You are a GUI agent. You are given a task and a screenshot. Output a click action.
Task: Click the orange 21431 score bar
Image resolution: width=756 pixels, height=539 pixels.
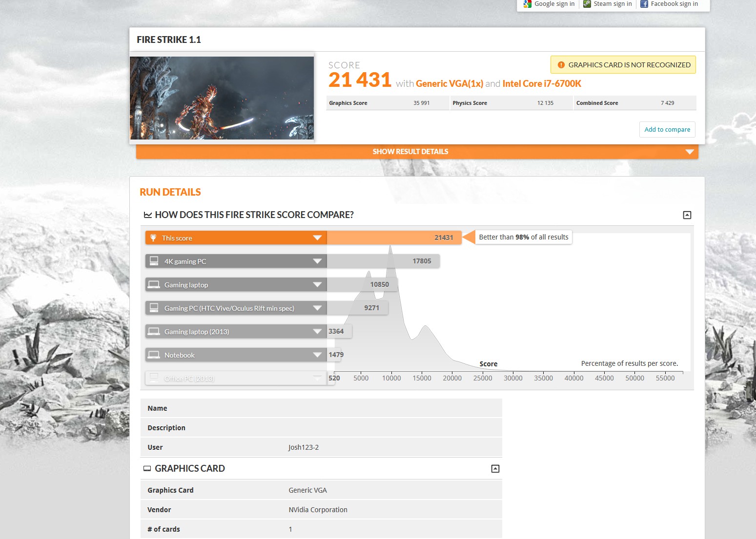pyautogui.click(x=394, y=238)
